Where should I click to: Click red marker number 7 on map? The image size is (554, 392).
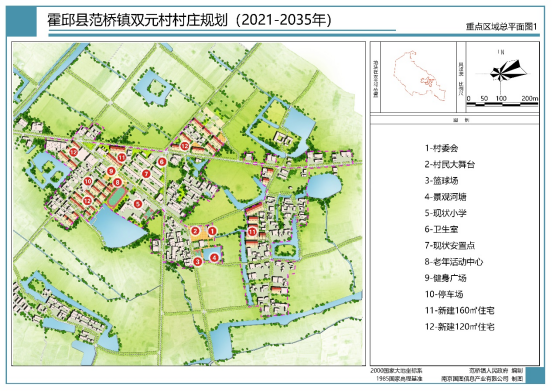(146, 174)
